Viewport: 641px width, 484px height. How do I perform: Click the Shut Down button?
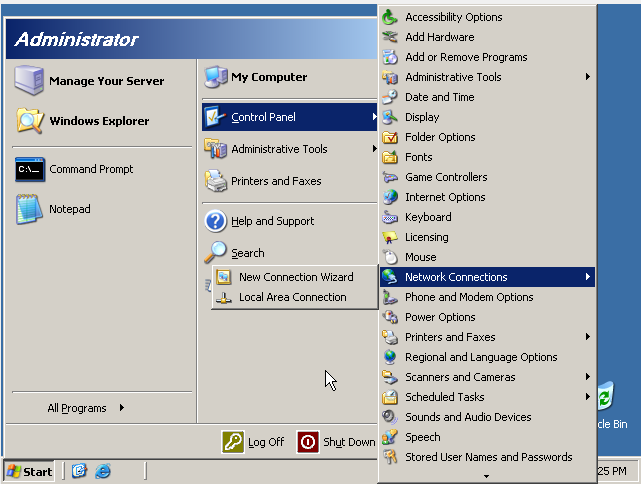pos(336,442)
